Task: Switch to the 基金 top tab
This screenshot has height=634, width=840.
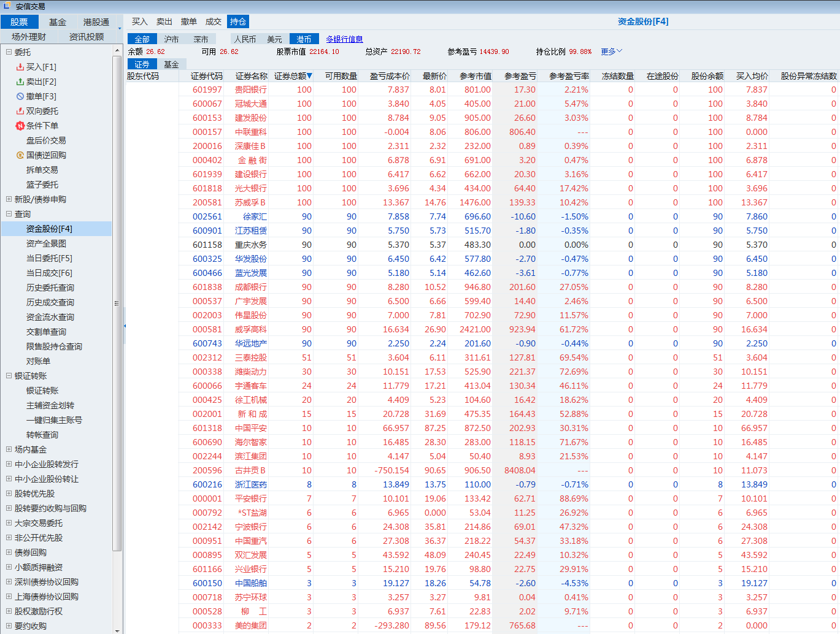Action: click(x=58, y=22)
